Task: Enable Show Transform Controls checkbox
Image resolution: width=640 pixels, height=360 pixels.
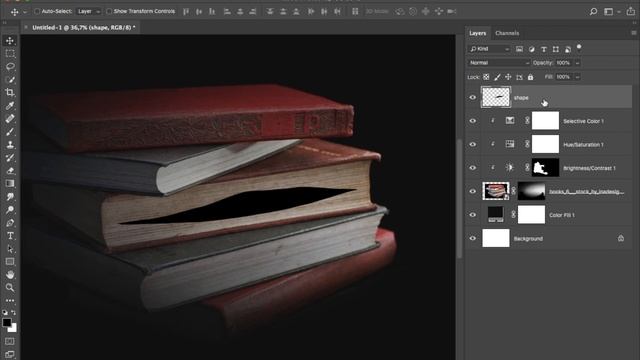Action: [x=109, y=11]
